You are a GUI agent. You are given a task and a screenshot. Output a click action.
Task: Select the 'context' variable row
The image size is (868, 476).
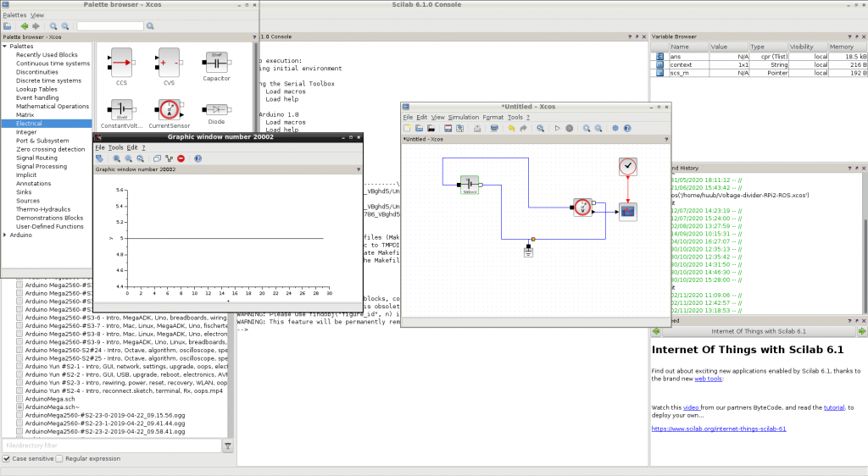[x=759, y=64]
